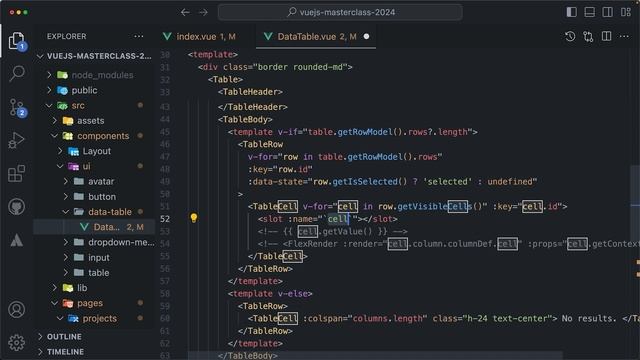This screenshot has width=640, height=360.
Task: Click the editor vertical scrollbar
Action: (635, 204)
